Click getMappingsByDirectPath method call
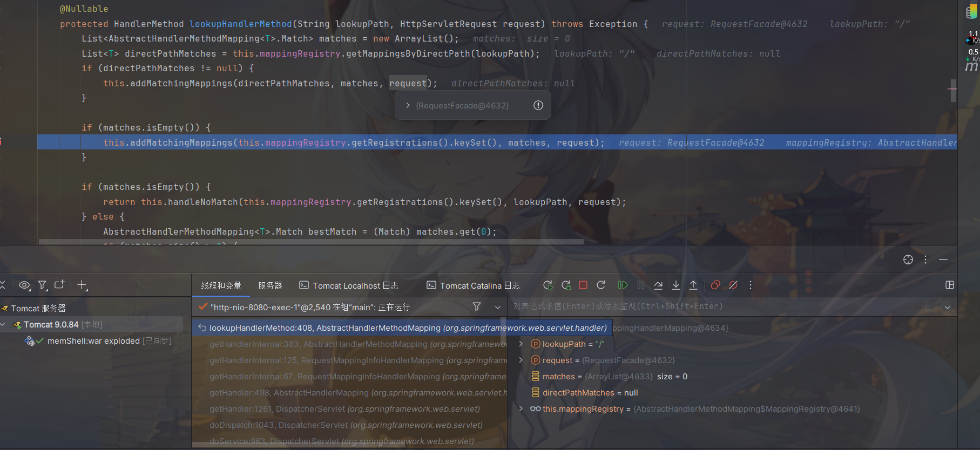This screenshot has width=980, height=450. tap(408, 53)
